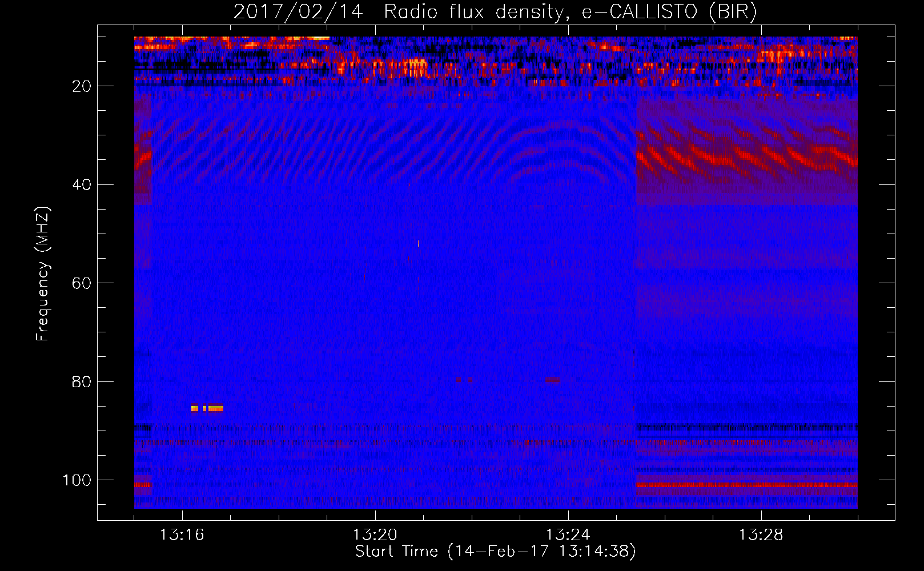
Task: Click the '13:20' time tick label
Action: 375,535
